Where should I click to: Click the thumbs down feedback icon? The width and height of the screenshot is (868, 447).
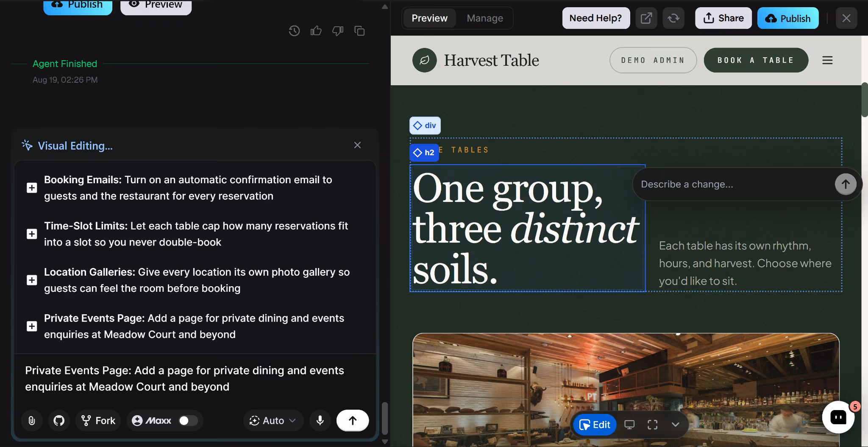click(x=338, y=31)
